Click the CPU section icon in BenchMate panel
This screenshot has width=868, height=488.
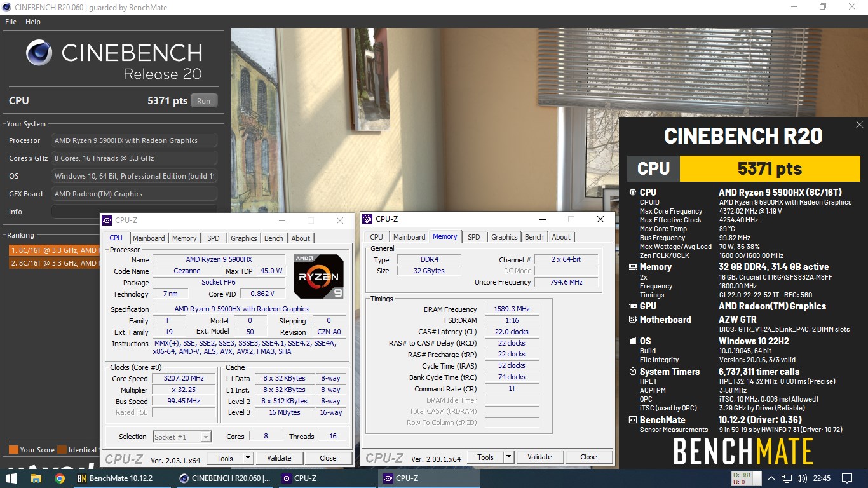tap(632, 193)
